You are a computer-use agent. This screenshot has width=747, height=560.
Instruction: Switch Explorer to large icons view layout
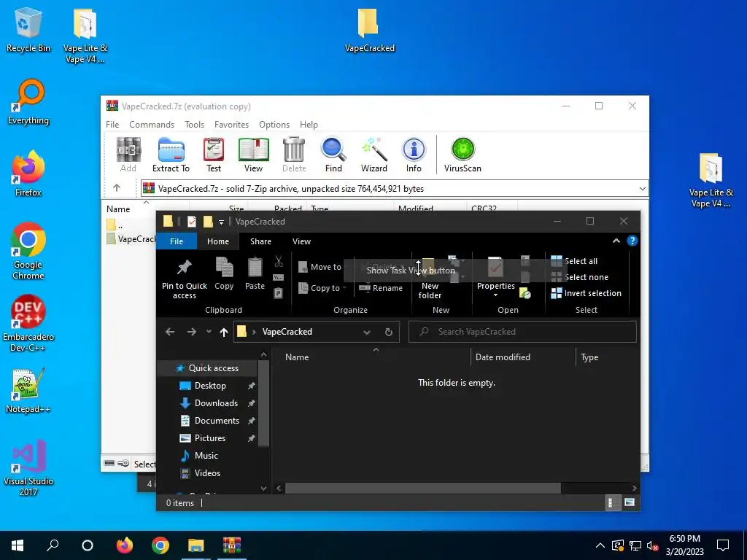click(630, 502)
